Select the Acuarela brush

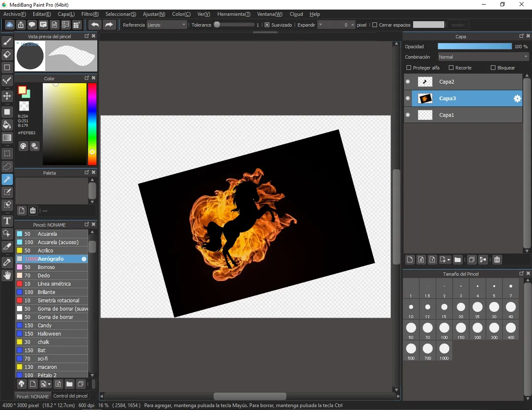tap(52, 234)
